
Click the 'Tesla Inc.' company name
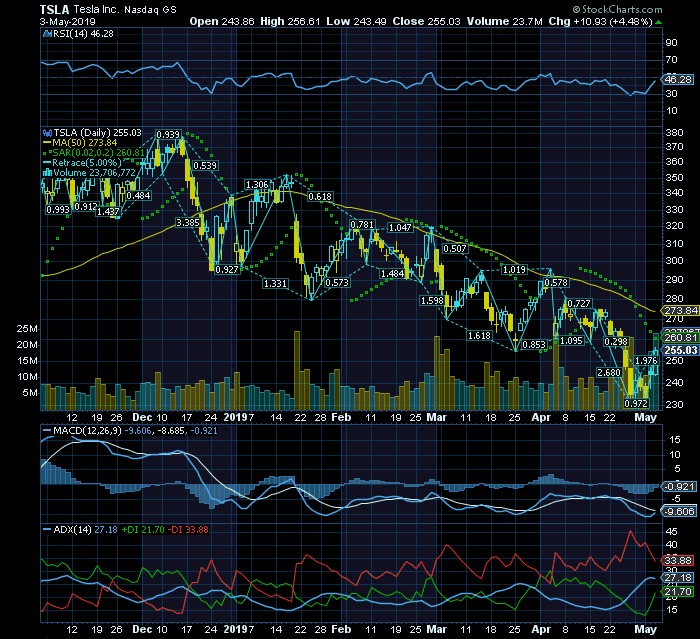96,9
